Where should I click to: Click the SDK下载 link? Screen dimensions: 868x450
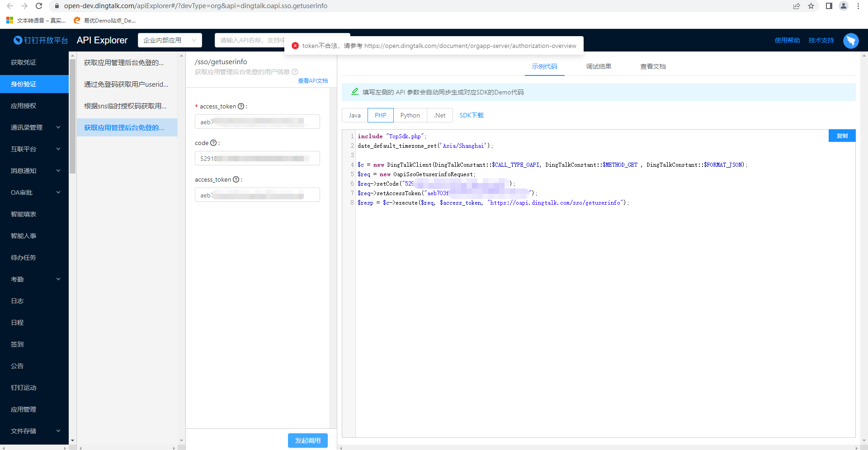tap(472, 115)
